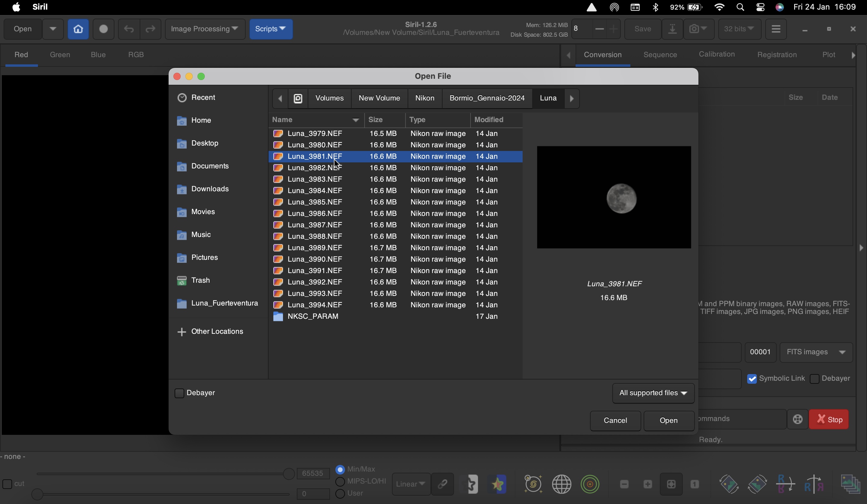This screenshot has height=504, width=867.
Task: Click the Cancel button in the dialog
Action: click(x=615, y=420)
